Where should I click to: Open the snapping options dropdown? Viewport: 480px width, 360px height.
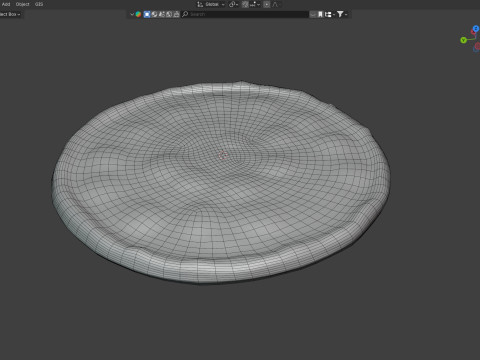click(x=255, y=4)
